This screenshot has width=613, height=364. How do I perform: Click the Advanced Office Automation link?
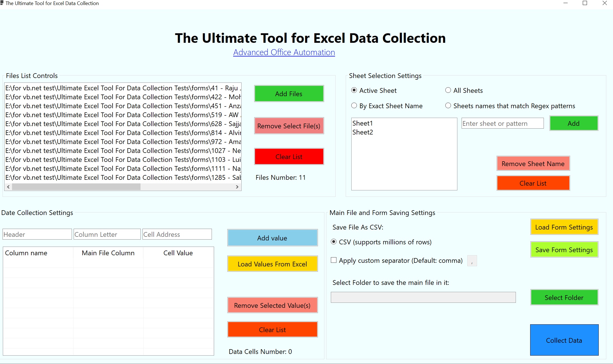(284, 53)
